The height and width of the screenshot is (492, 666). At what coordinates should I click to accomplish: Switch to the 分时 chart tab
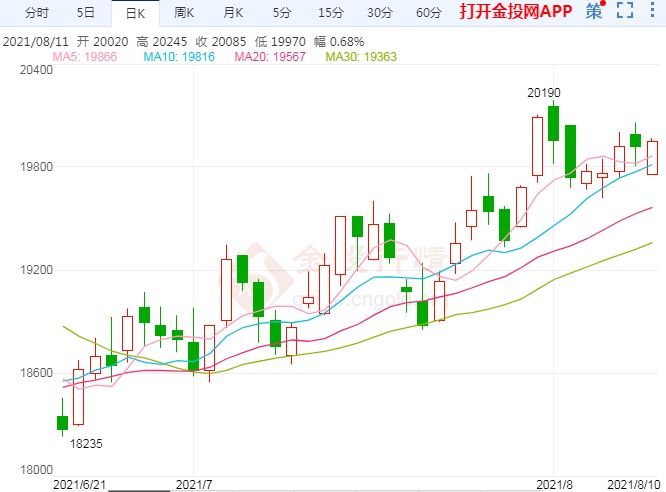click(37, 13)
